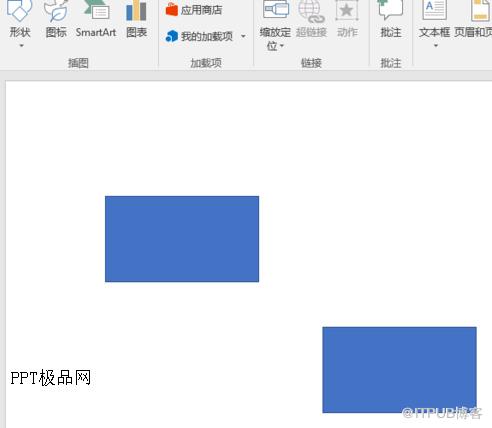Viewport: 492px width, 428px height.
Task: Click the Icons (图标) insert button
Action: pyautogui.click(x=56, y=10)
